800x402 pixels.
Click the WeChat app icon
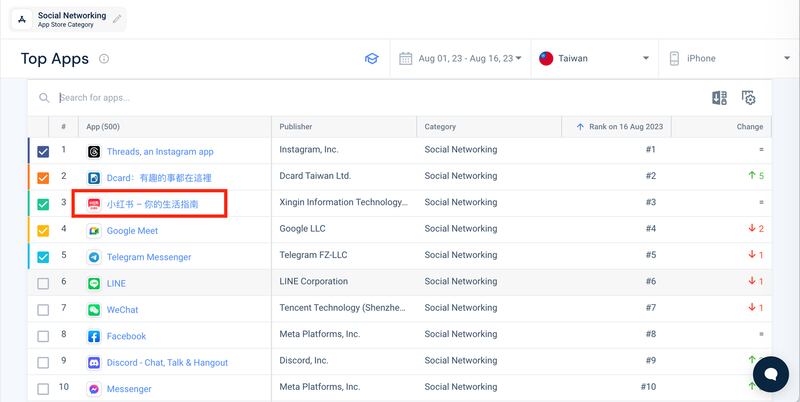[x=94, y=310]
